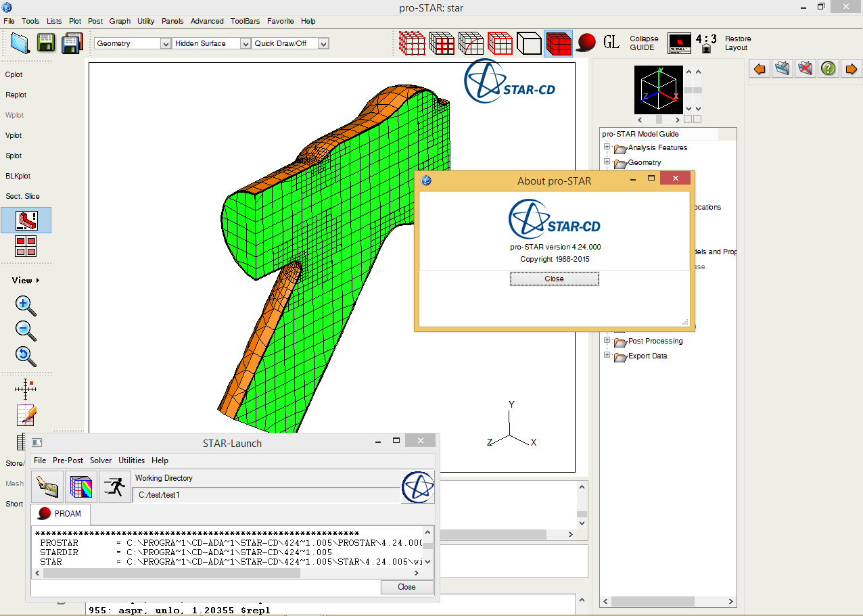Screen dimensions: 863x616
Task: Open the Post menu
Action: [95, 21]
